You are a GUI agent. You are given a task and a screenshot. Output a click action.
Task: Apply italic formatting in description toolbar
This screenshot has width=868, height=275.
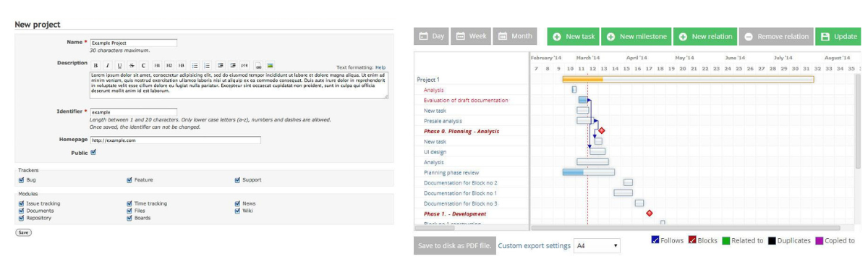click(x=108, y=65)
